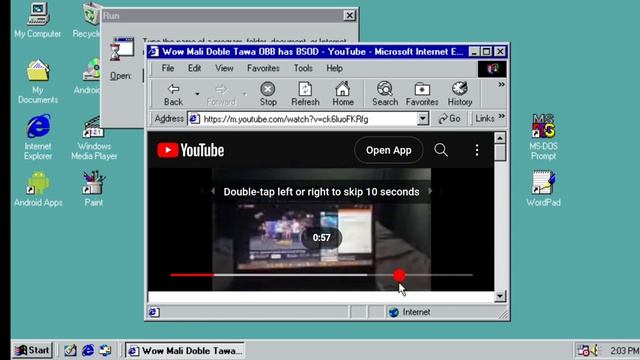Click the Open field in Run dialog
Screen dimensions: 640x360
[143, 76]
